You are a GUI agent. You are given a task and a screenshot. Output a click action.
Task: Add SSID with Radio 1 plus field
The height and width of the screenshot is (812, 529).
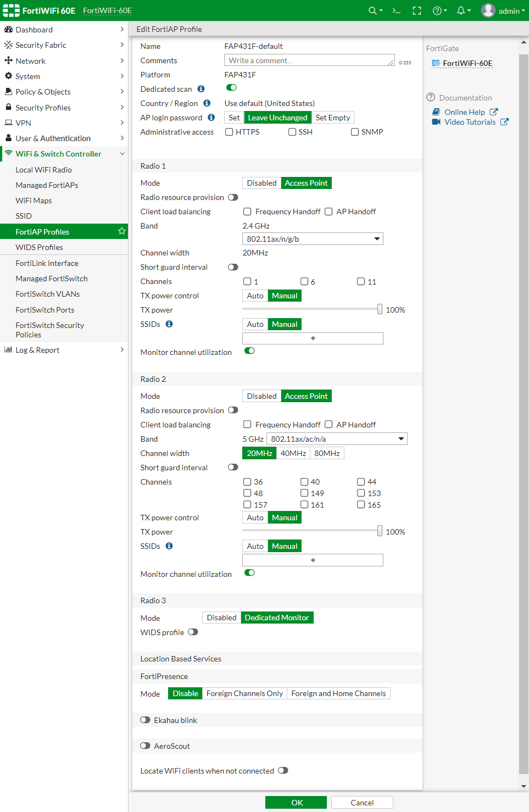point(313,338)
